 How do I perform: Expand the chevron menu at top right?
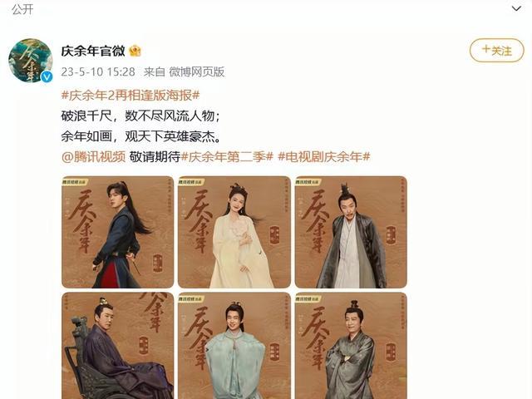[516, 8]
